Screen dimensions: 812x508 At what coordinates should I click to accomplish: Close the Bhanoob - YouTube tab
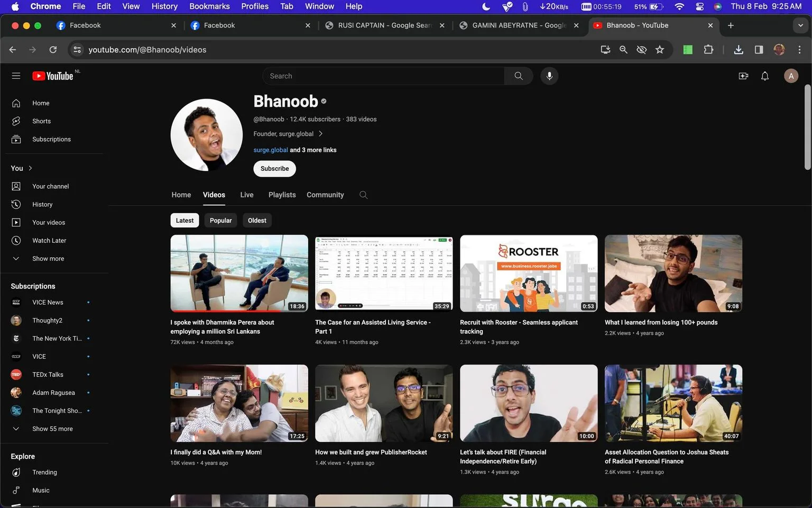click(x=710, y=25)
